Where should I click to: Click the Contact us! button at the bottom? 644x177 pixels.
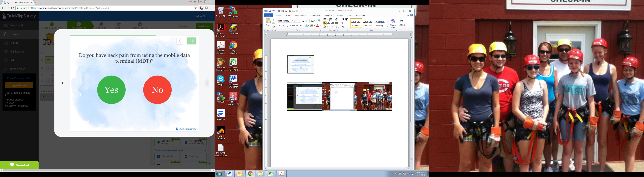19,165
